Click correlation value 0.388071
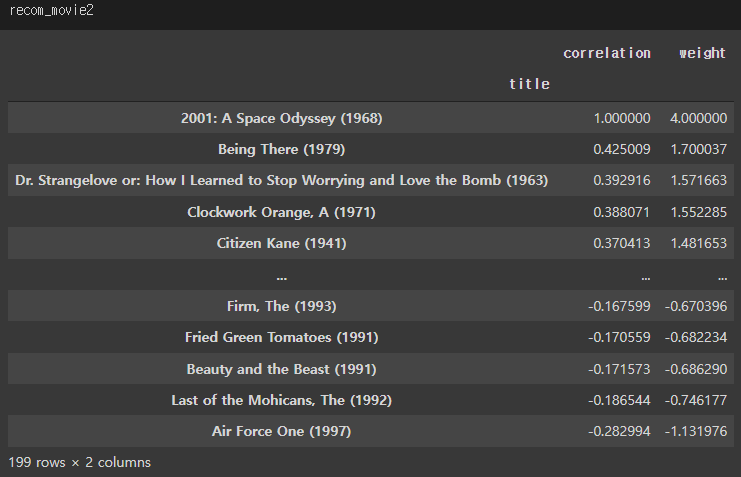Image resolution: width=741 pixels, height=477 pixels. click(622, 212)
